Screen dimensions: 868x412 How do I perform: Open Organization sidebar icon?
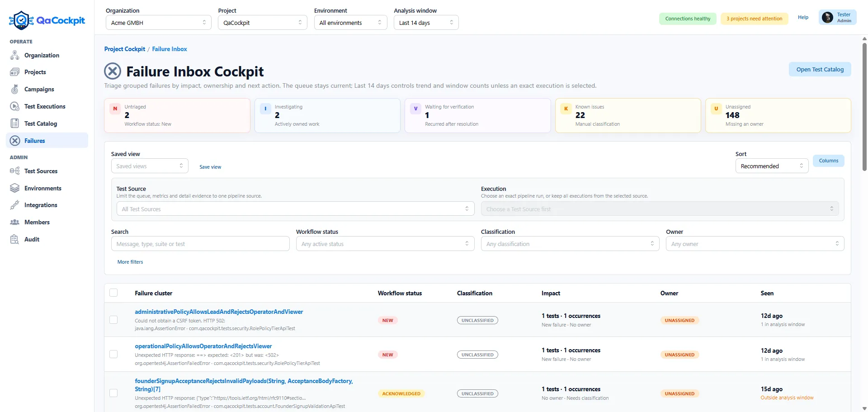click(x=15, y=55)
